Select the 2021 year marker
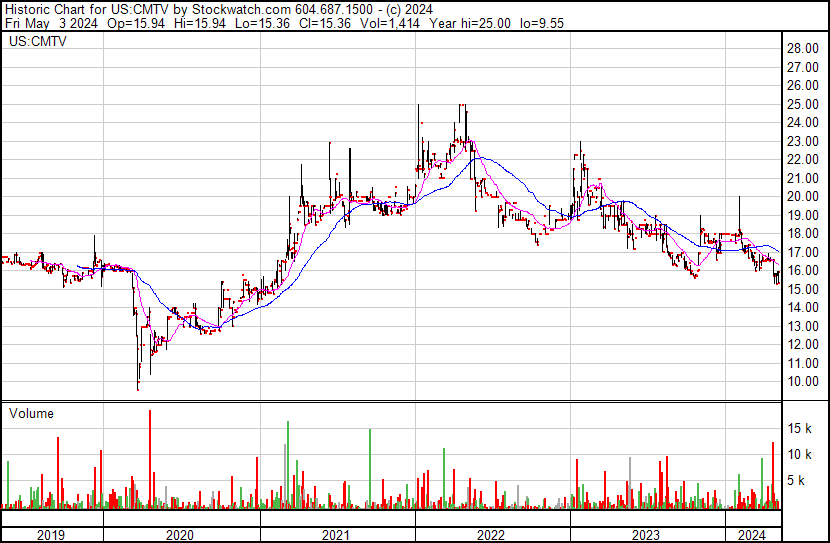 [x=337, y=535]
